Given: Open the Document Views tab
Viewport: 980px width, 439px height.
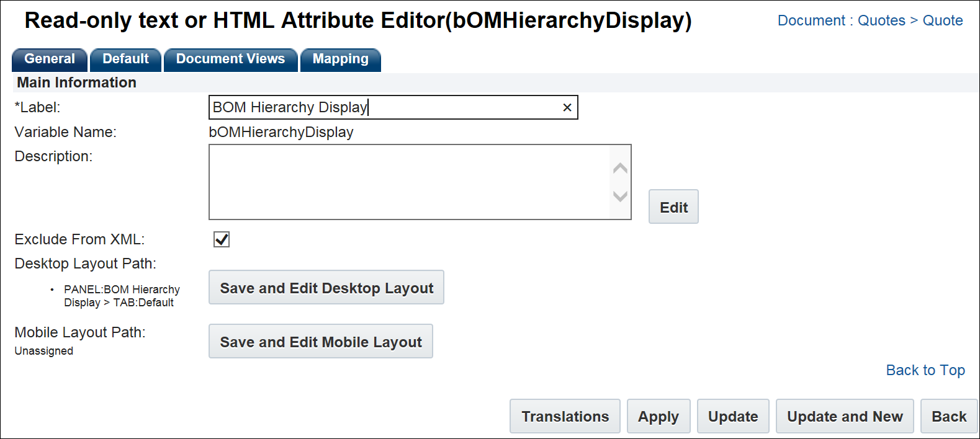Looking at the screenshot, I should (x=230, y=60).
